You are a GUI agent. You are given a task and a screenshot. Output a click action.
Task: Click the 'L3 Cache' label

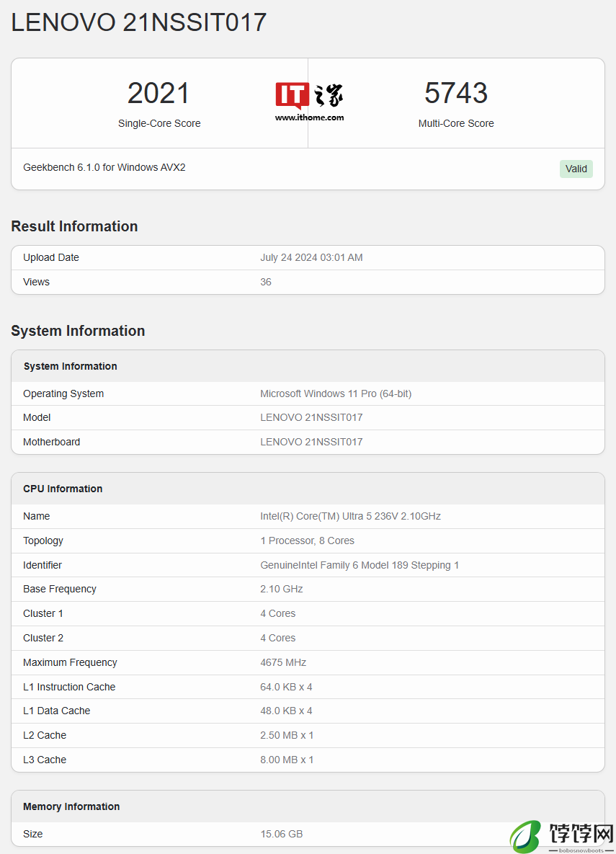click(x=44, y=760)
